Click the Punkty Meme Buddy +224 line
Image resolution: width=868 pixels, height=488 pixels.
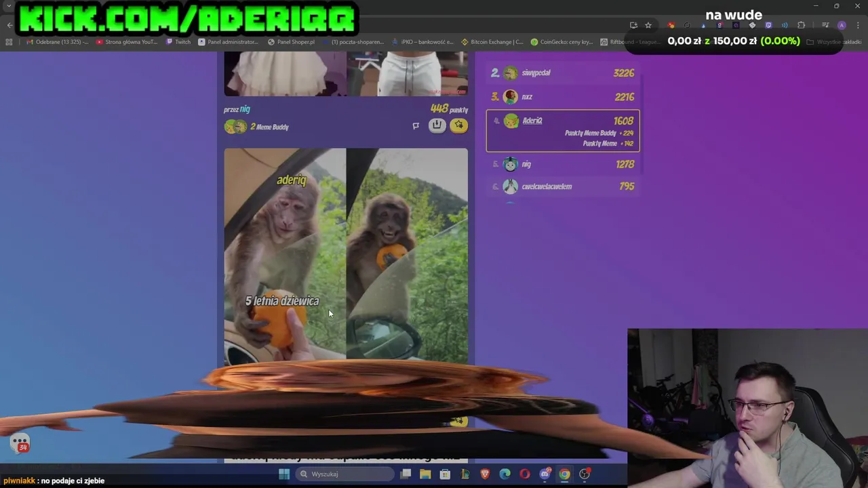pos(599,134)
